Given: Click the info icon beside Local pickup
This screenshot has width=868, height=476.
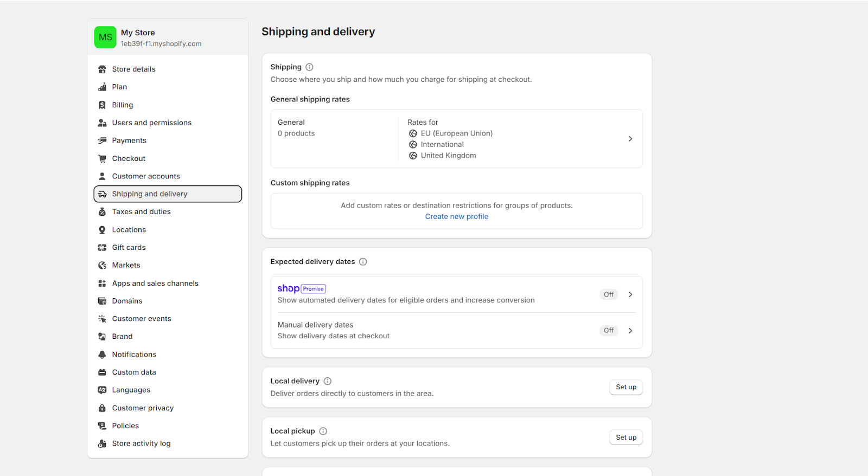Looking at the screenshot, I should pyautogui.click(x=323, y=432).
